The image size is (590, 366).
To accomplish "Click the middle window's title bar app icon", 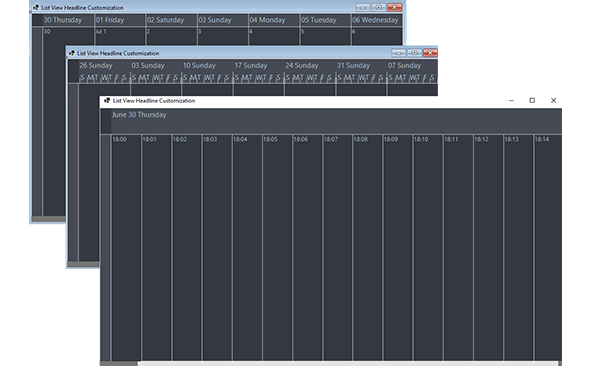I will click(x=71, y=53).
